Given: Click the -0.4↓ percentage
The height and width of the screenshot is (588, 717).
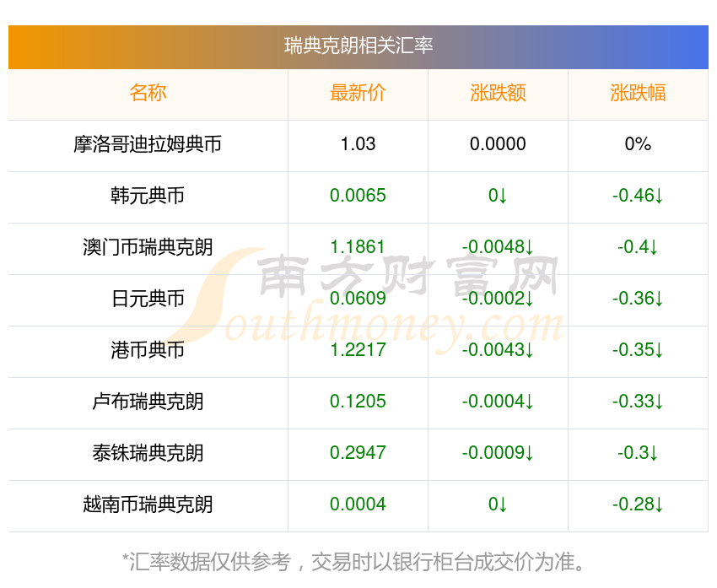Looking at the screenshot, I should pyautogui.click(x=638, y=247).
